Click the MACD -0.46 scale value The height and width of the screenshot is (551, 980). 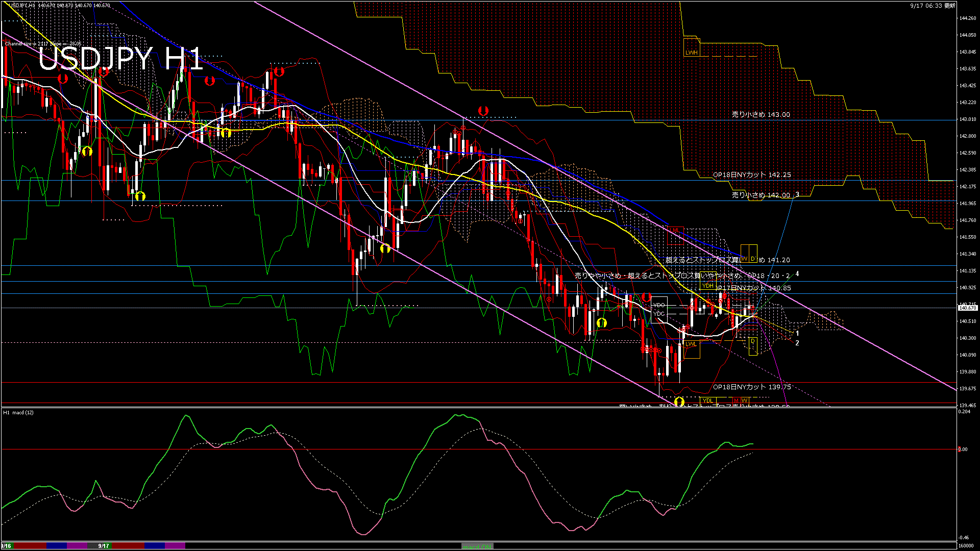click(x=964, y=538)
